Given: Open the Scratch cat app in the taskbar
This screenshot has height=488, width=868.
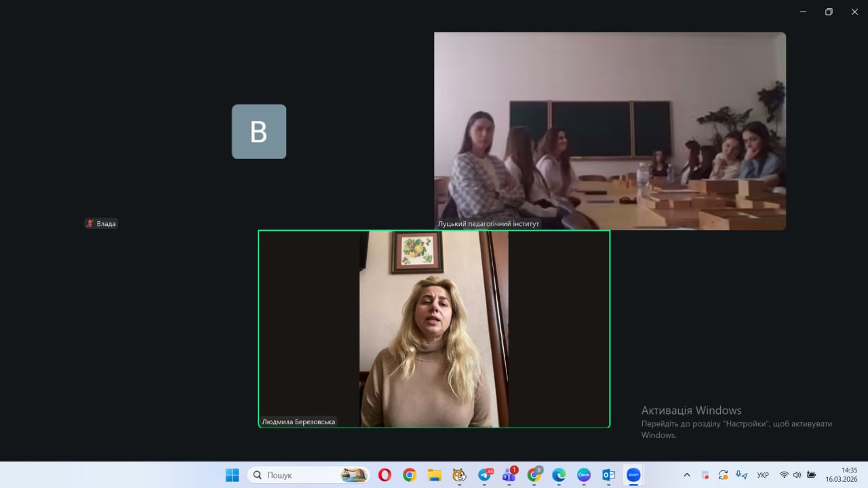Looking at the screenshot, I should 459,475.
